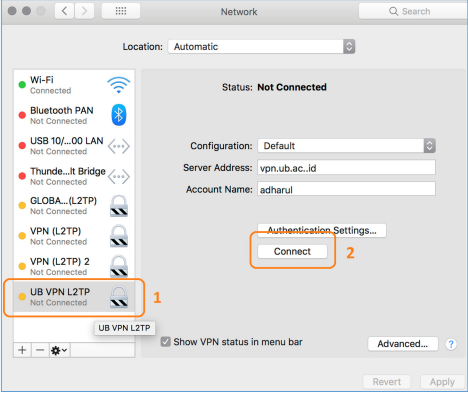Click the Server Address field
Viewport: 468px width, 393px height.
[346, 167]
